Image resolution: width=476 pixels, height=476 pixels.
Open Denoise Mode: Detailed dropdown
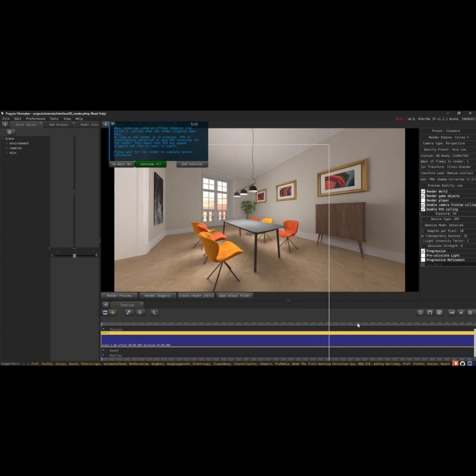coord(448,225)
